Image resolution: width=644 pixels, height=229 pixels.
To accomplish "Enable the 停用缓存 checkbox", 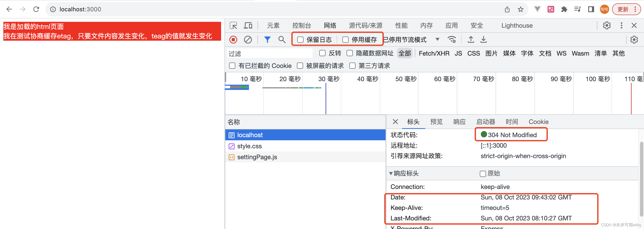I will [x=345, y=40].
